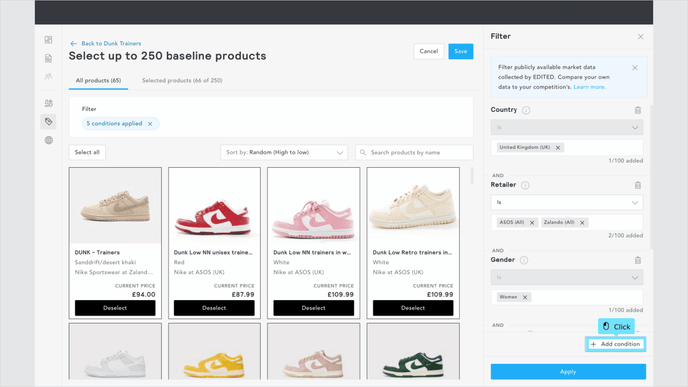Open the Sort by Random dropdown
The image size is (688, 387).
tap(284, 152)
